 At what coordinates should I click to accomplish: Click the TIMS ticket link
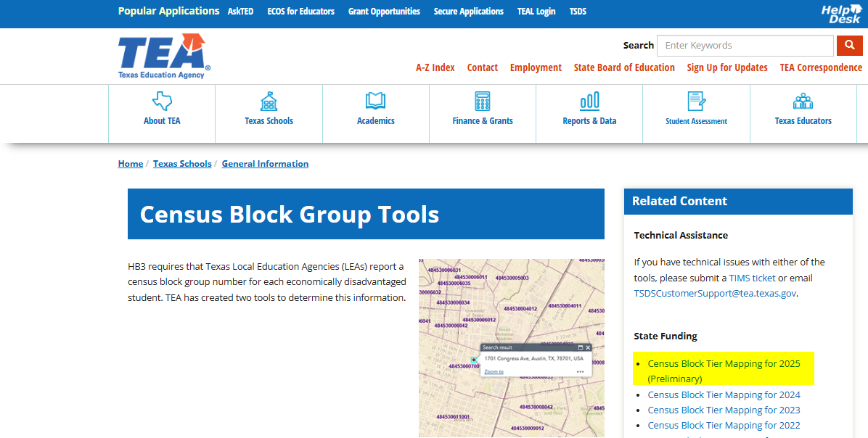(x=752, y=277)
